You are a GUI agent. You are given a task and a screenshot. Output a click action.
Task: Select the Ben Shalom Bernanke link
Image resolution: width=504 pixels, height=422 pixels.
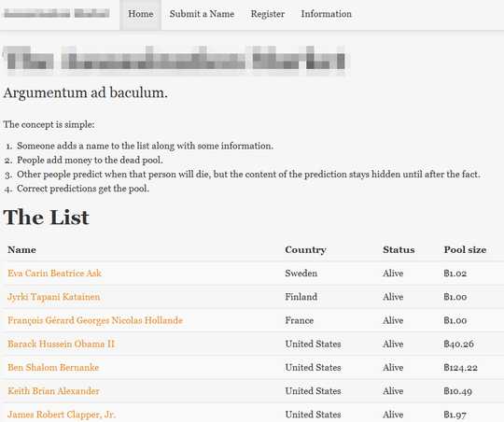point(53,367)
